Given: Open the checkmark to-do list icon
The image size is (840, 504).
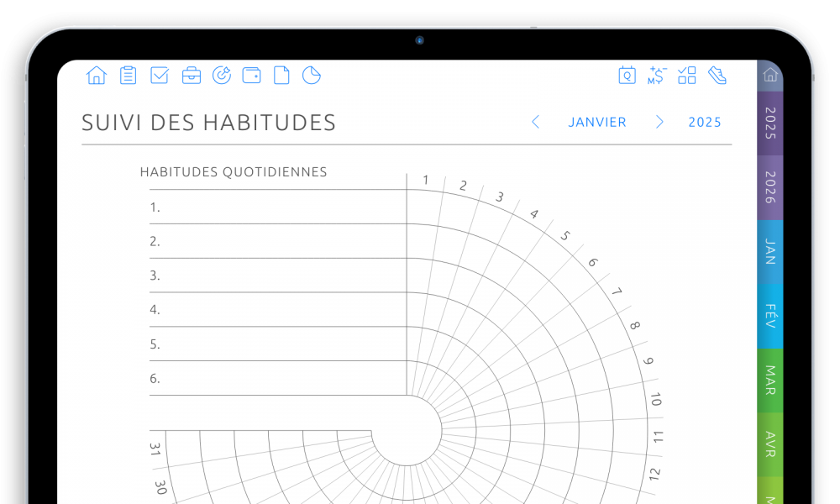Looking at the screenshot, I should (159, 76).
